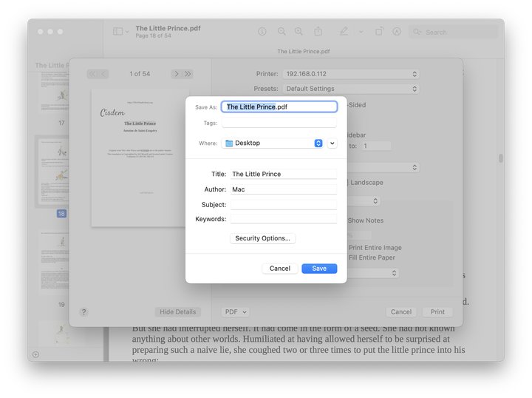Click the Inspector info icon in toolbar
The width and height of the screenshot is (532, 398).
click(262, 32)
